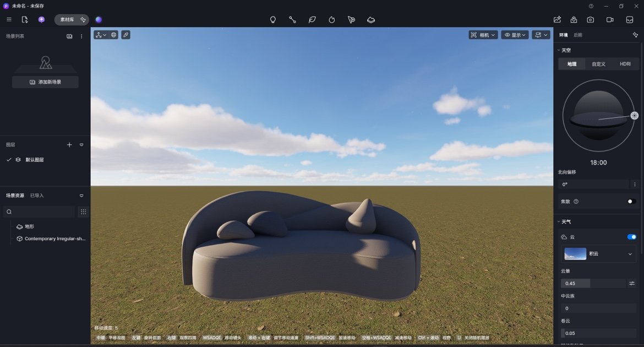Click the sparkle AI icon in environment panel
The width and height of the screenshot is (644, 347).
tap(635, 35)
